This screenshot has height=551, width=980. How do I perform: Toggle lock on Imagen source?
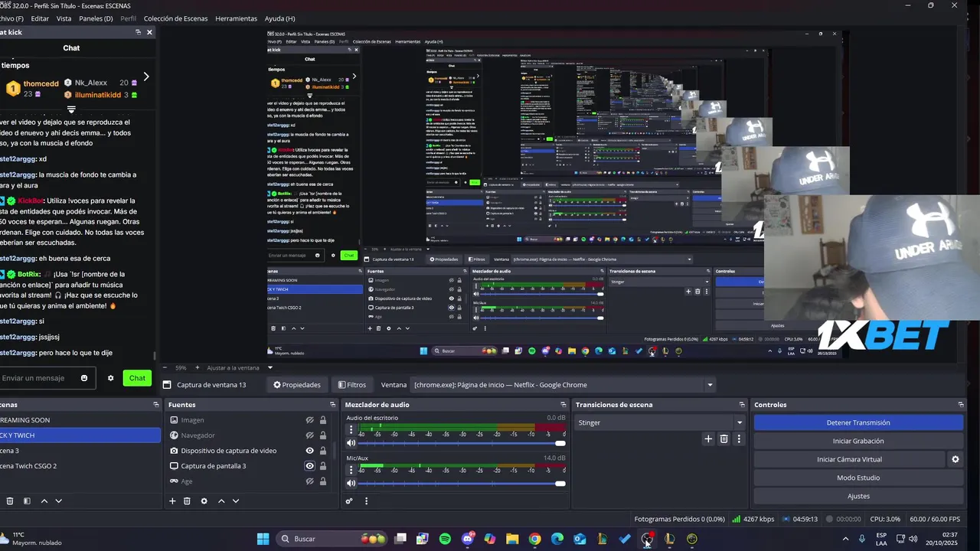[323, 420]
